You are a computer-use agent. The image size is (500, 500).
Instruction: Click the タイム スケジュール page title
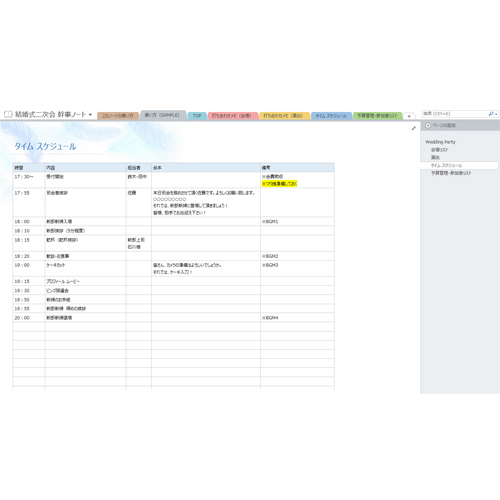coord(45,146)
